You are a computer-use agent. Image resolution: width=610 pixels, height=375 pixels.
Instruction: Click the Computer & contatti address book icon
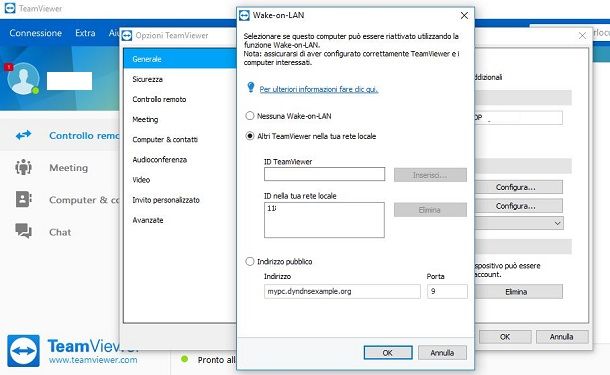click(x=23, y=199)
